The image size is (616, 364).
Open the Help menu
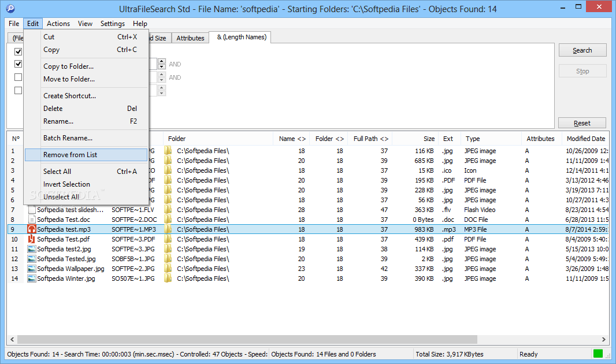(140, 24)
